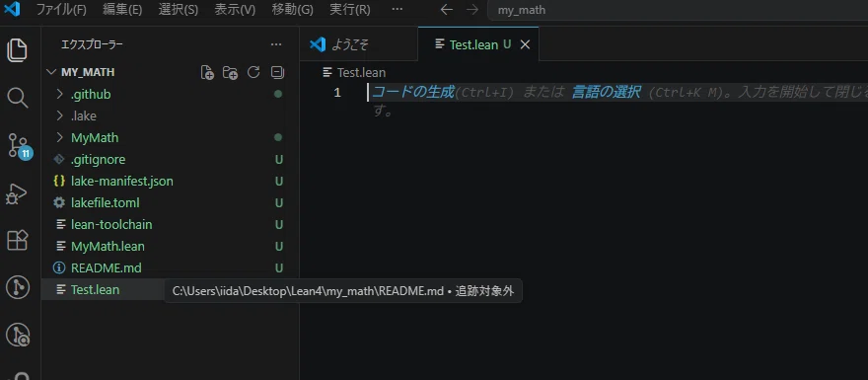
Task: Open the 移動(G) menu
Action: pyautogui.click(x=292, y=10)
